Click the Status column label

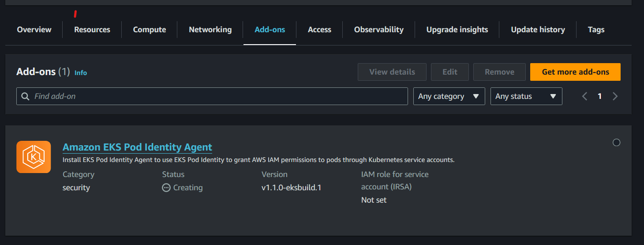point(173,174)
